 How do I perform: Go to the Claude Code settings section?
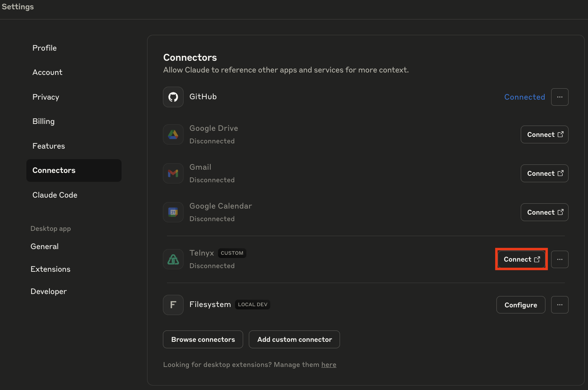point(55,195)
